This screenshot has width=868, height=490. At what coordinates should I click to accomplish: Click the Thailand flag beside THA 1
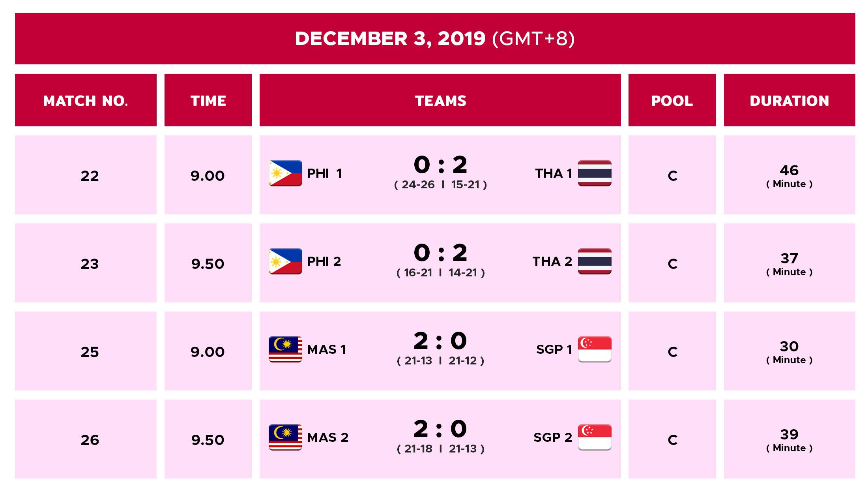point(595,173)
